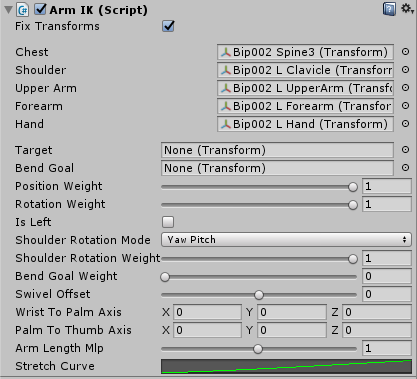Image resolution: width=417 pixels, height=379 pixels.
Task: Click the Arm Length Mlp slider handle
Action: tap(258, 349)
